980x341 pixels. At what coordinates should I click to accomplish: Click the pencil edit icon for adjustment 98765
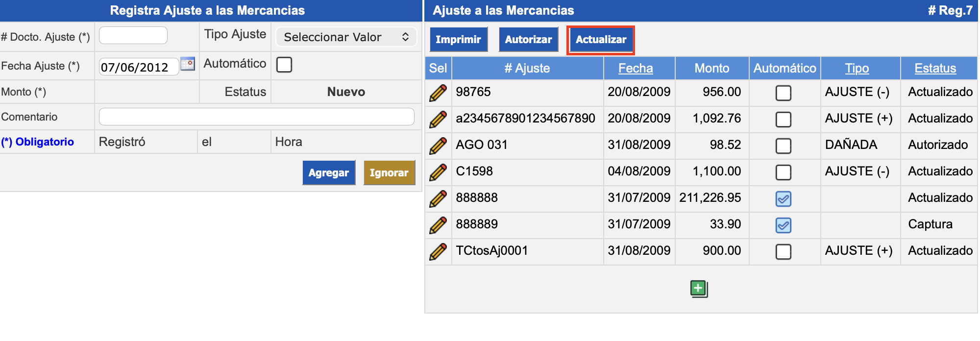[438, 93]
